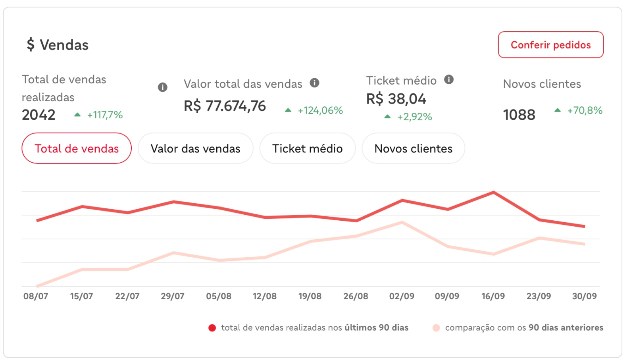Click green up arrow beside +70,8%
Image resolution: width=635 pixels, height=364 pixels.
[558, 110]
